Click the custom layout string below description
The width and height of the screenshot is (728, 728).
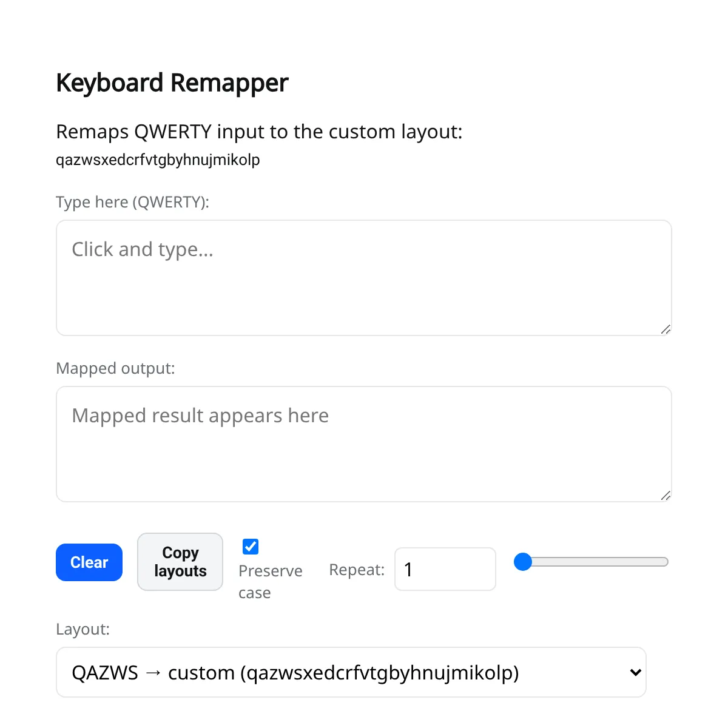pos(158,160)
